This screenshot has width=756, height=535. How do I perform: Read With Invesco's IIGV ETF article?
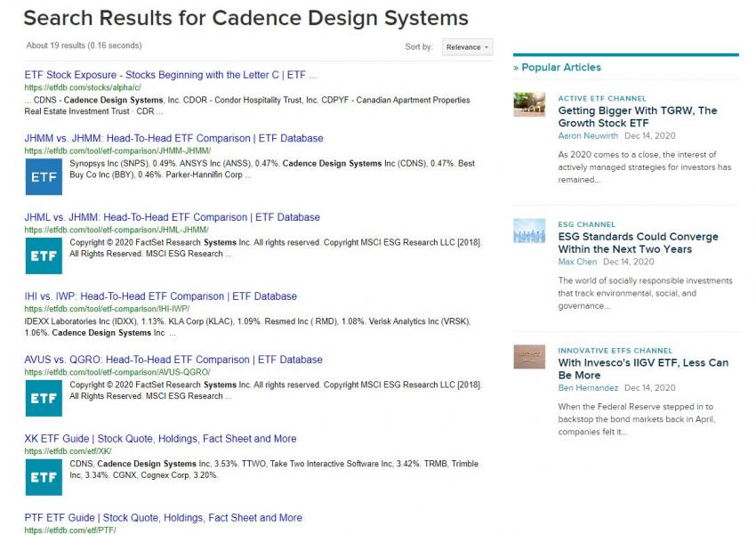pyautogui.click(x=643, y=369)
